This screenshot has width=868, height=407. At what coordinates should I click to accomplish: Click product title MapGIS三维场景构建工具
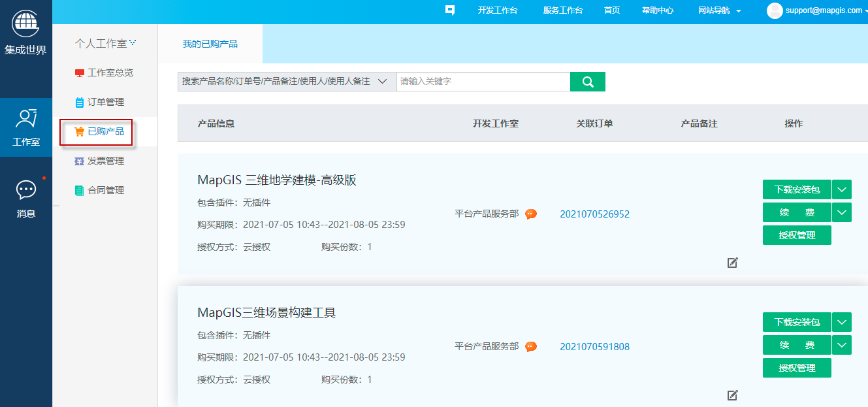(266, 313)
